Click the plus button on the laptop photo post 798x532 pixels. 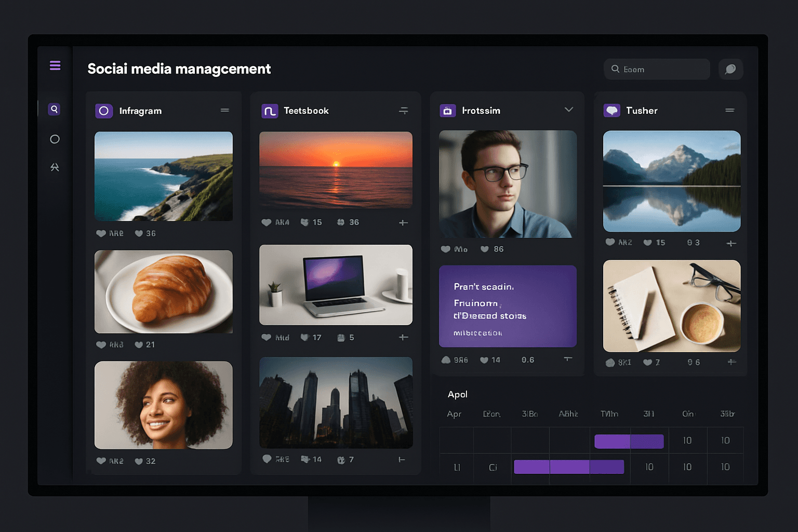404,337
